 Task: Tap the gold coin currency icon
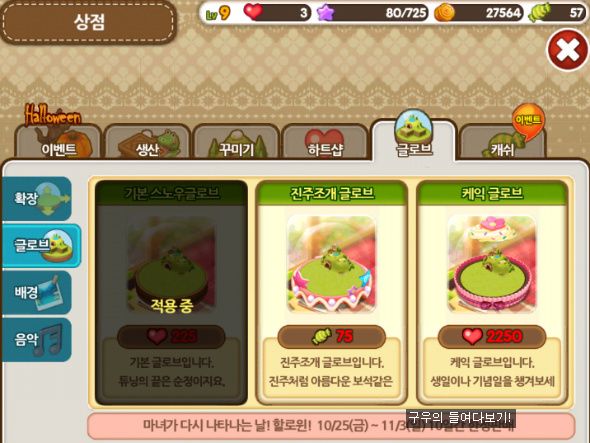click(444, 13)
